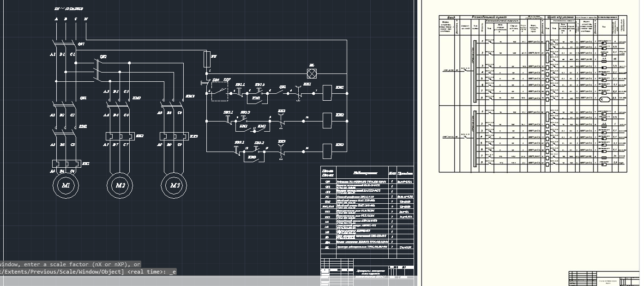Click the "QF2" breaker label

103,56
